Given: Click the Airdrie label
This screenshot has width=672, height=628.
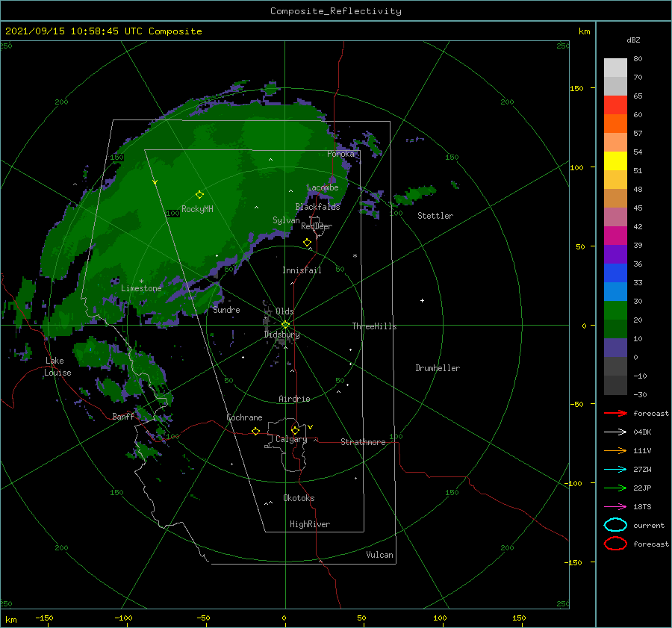Looking at the screenshot, I should click(294, 399).
